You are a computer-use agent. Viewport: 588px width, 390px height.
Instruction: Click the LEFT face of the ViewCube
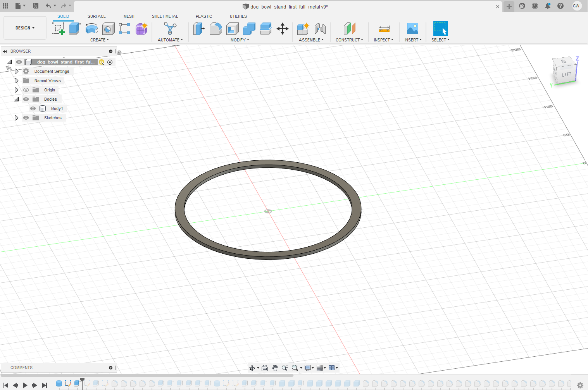[566, 74]
